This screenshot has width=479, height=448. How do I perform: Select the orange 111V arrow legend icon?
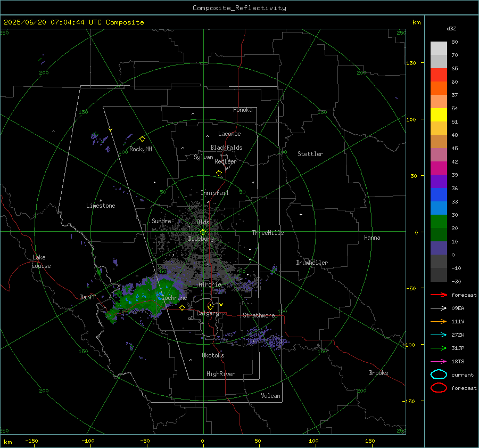click(439, 321)
